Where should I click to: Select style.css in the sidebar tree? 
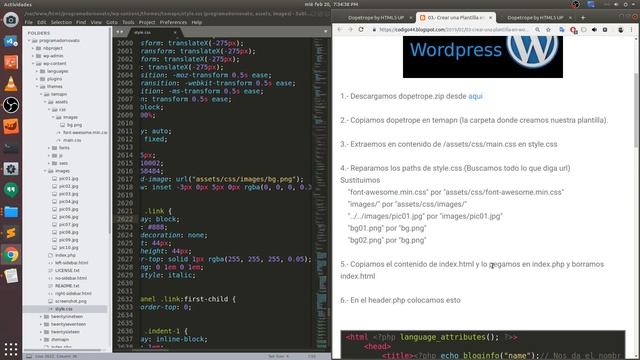pyautogui.click(x=65, y=309)
